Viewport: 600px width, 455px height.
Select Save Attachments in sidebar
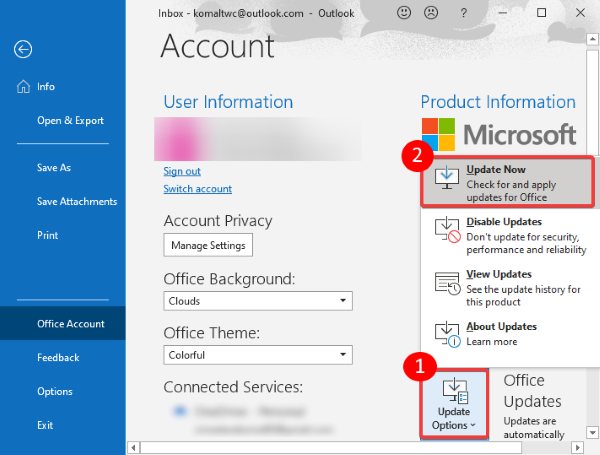[x=76, y=201]
